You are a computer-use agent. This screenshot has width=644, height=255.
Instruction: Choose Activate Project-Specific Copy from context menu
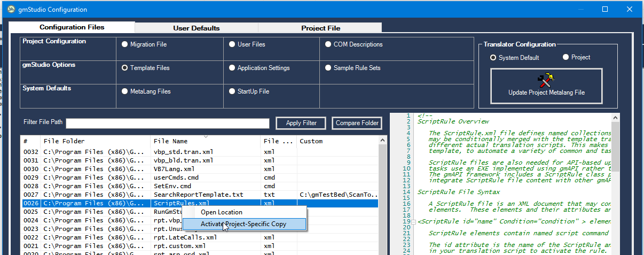244,224
